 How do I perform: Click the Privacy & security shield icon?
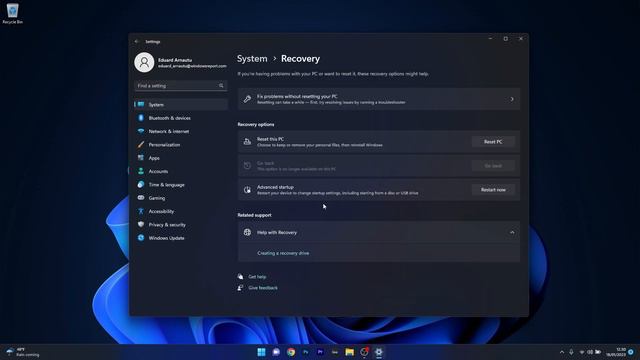[x=141, y=224]
